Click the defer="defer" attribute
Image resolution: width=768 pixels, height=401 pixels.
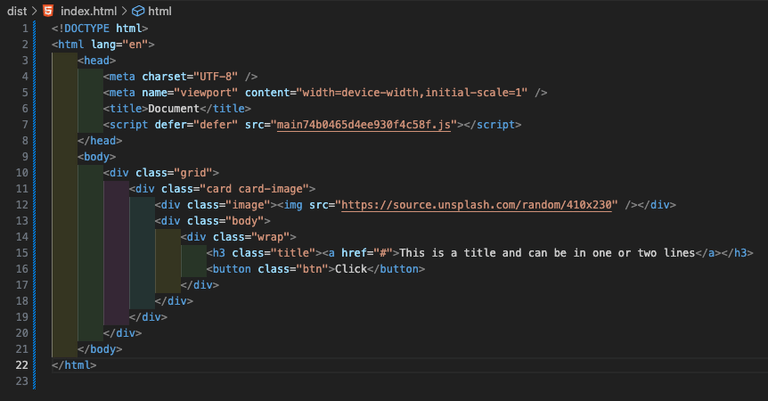click(196, 125)
